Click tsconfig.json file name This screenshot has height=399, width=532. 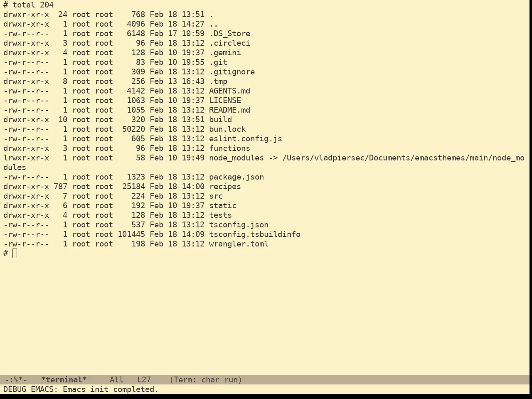pyautogui.click(x=239, y=225)
